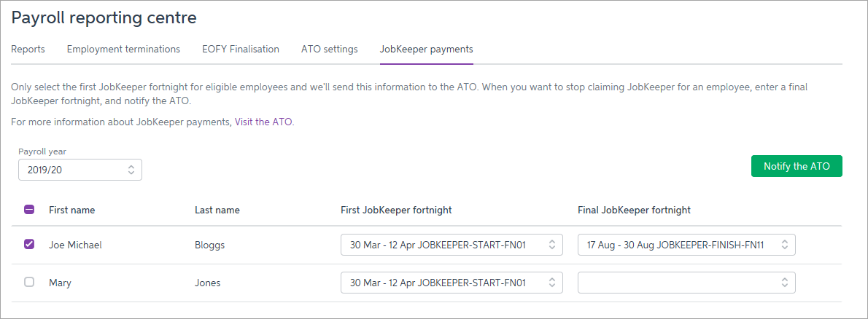
Task: Click the Last name column header
Action: pyautogui.click(x=217, y=210)
